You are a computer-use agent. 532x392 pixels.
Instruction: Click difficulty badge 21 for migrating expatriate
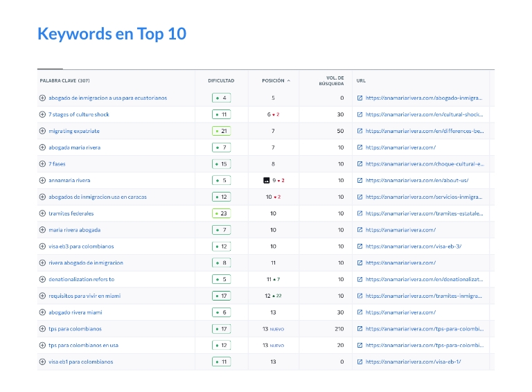(x=221, y=131)
